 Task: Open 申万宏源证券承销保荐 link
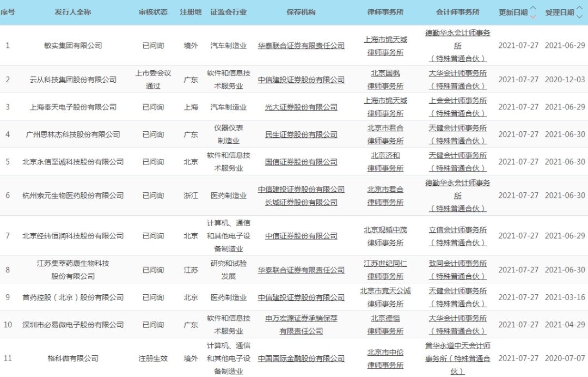coord(301,325)
